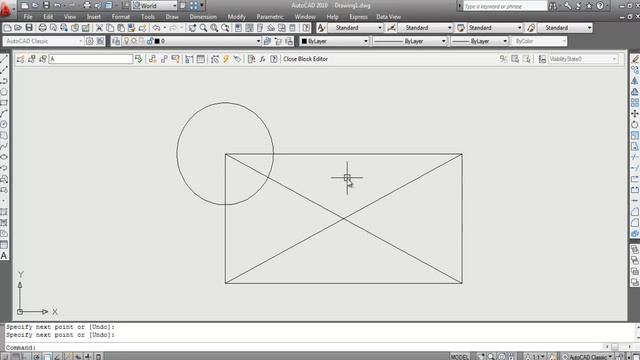640x360 pixels.
Task: Click the AutoCAD application menu logo
Action: coord(6,9)
